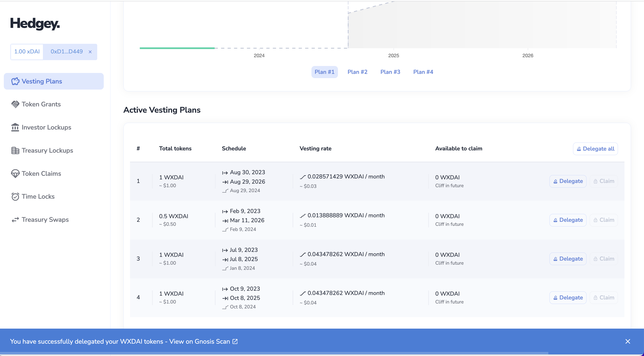
Task: Click the Hedgey logo
Action: [x=35, y=24]
